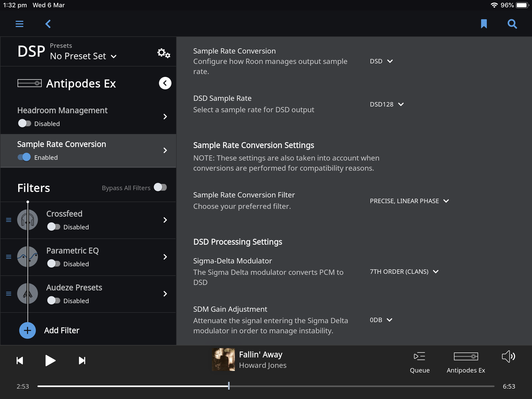532x399 pixels.
Task: Expand Sample Rate Conversion chevron
Action: tap(165, 150)
